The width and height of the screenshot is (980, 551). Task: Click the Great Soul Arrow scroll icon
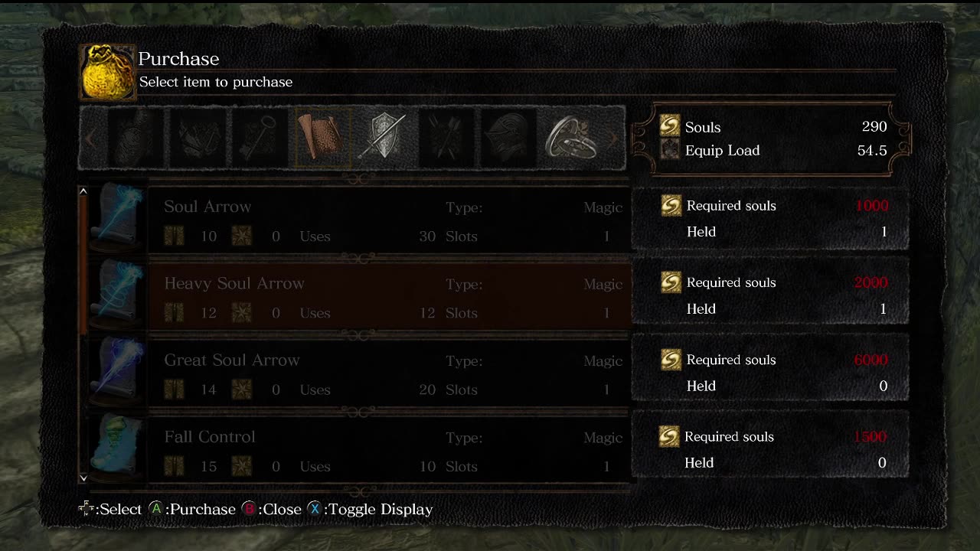click(118, 373)
